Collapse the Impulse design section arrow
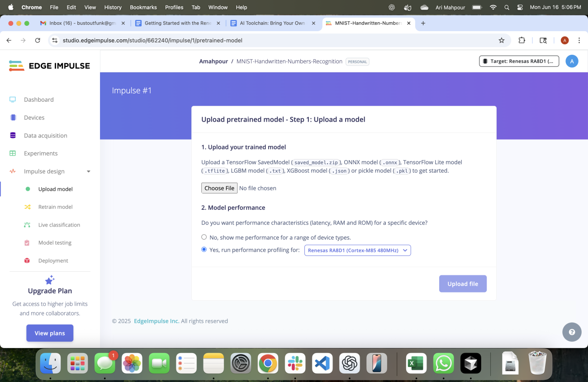588x382 pixels. 89,171
